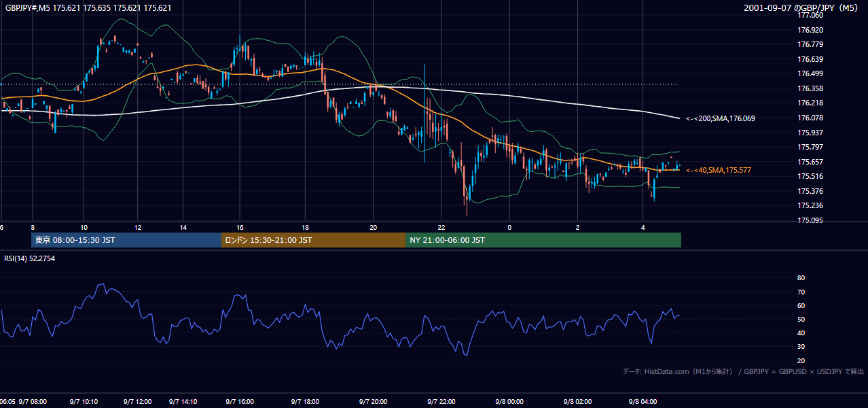Click the 176.779 price axis label
Image resolution: width=868 pixels, height=408 pixels.
coord(810,44)
